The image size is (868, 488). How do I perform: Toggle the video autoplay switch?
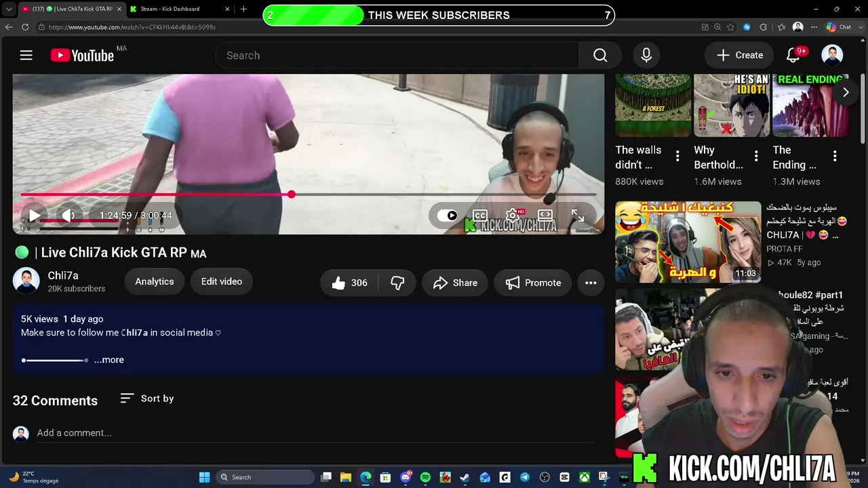447,216
